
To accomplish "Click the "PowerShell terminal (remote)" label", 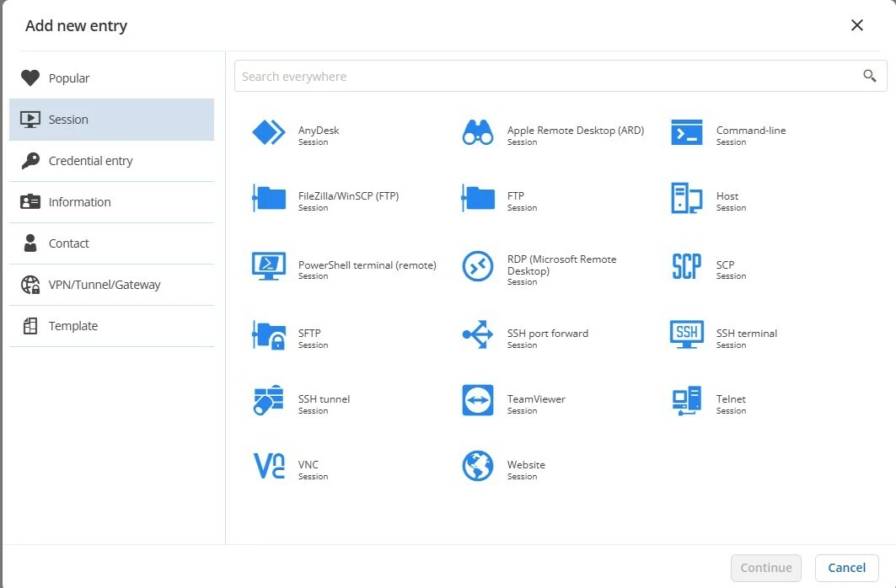I will pos(368,265).
